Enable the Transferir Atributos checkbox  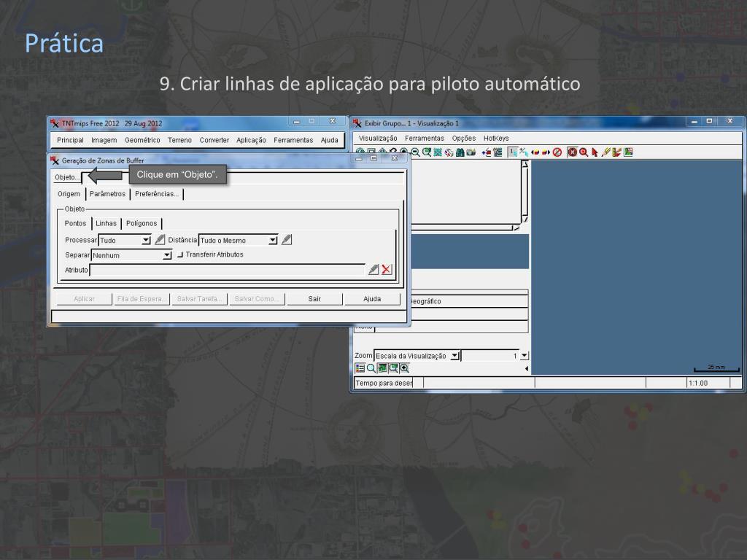(x=180, y=254)
